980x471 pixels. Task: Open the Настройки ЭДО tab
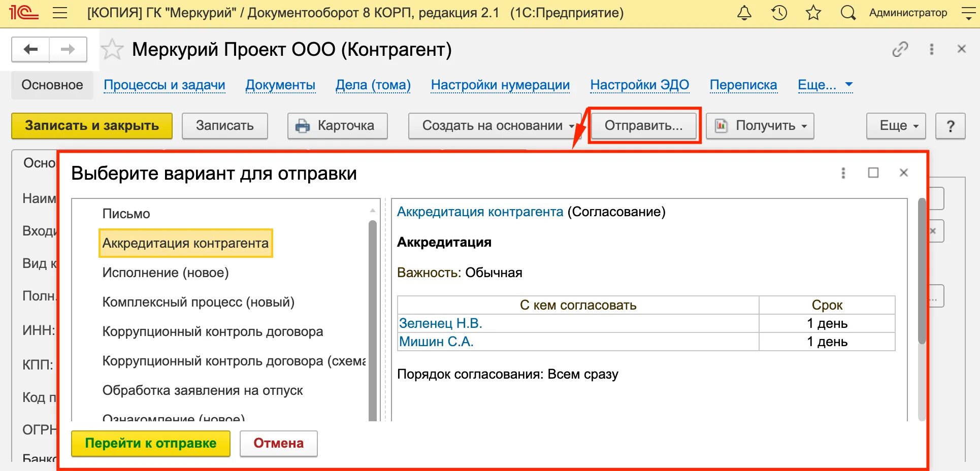point(640,85)
